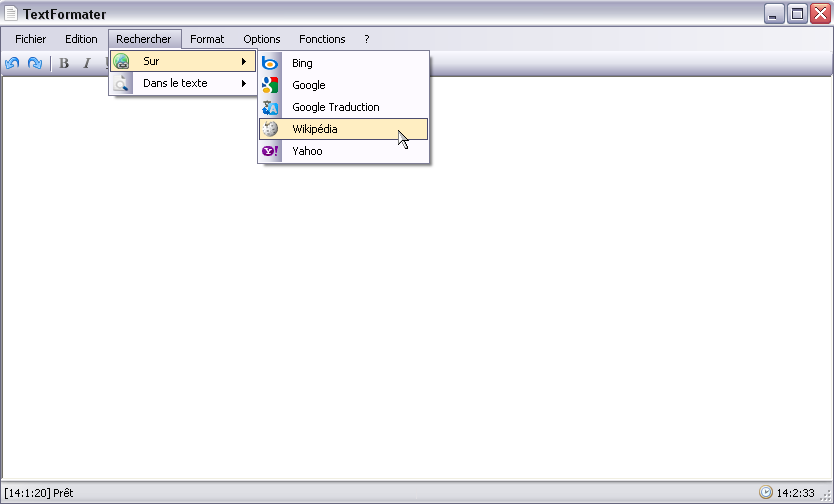The height and width of the screenshot is (504, 834).
Task: Close the TextFormater window
Action: coord(820,14)
